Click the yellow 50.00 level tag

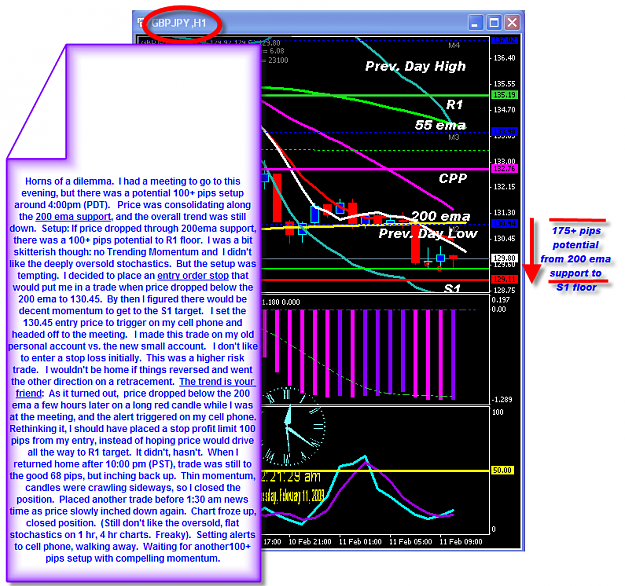pyautogui.click(x=502, y=470)
